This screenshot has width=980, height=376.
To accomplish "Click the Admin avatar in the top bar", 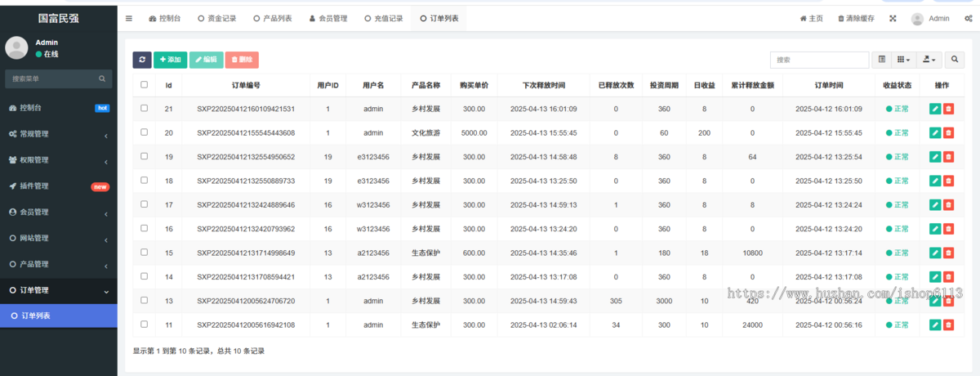I will (918, 18).
